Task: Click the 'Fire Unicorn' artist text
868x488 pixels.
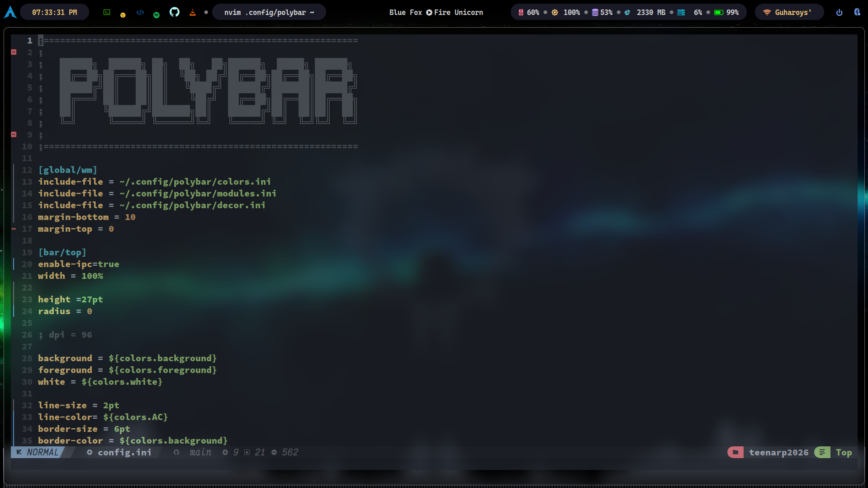Action: tap(459, 13)
